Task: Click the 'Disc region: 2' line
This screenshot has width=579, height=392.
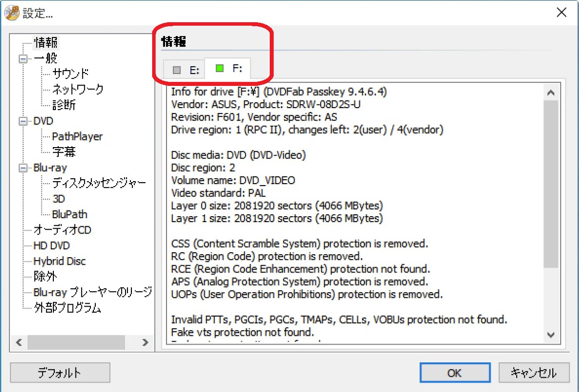Action: pyautogui.click(x=203, y=168)
